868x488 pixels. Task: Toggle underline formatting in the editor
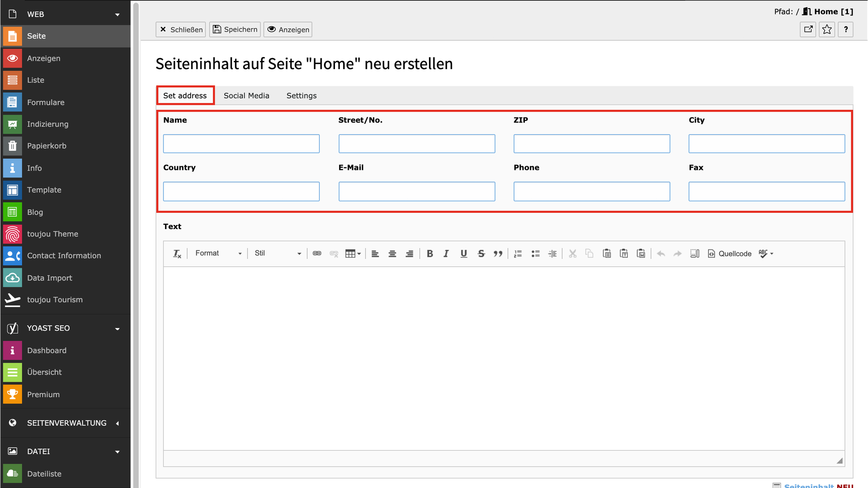point(463,253)
